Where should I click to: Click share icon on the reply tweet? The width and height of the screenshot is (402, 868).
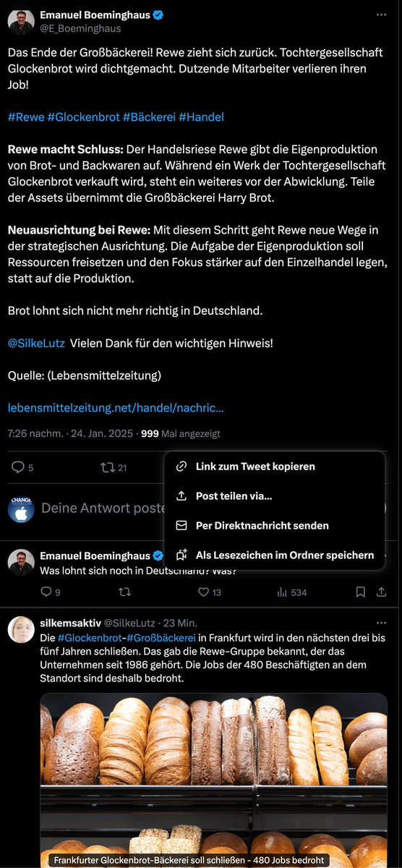click(x=381, y=592)
